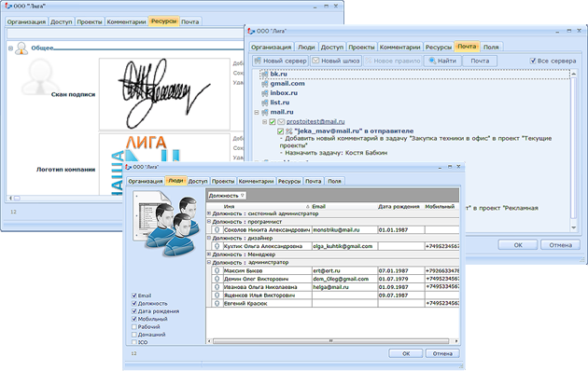Click person icon in Кухтик Ольга row
This screenshot has width=588, height=371.
point(217,246)
